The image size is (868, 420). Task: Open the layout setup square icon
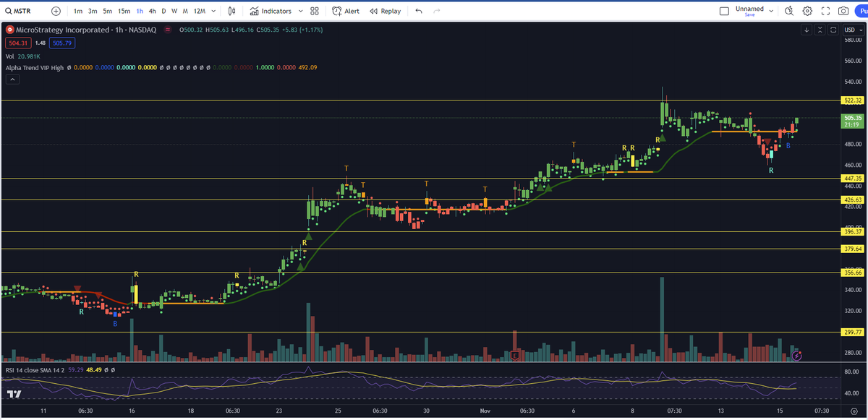[725, 11]
